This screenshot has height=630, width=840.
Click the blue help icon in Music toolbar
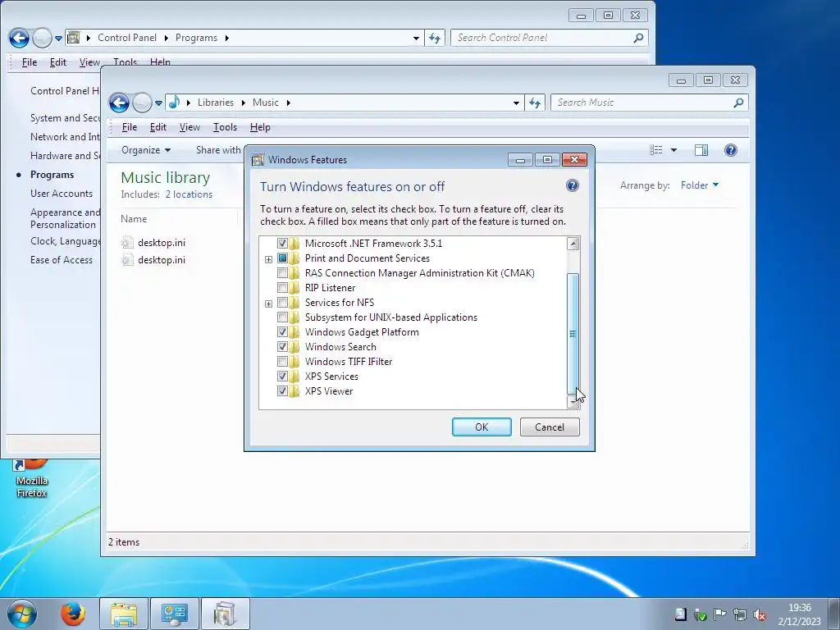click(731, 150)
